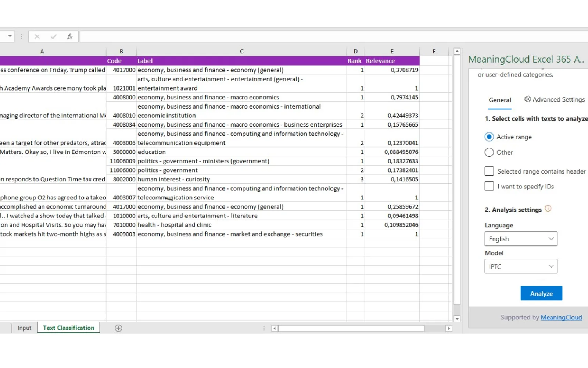
Task: Open the MeaningCloud link
Action: pos(561,318)
